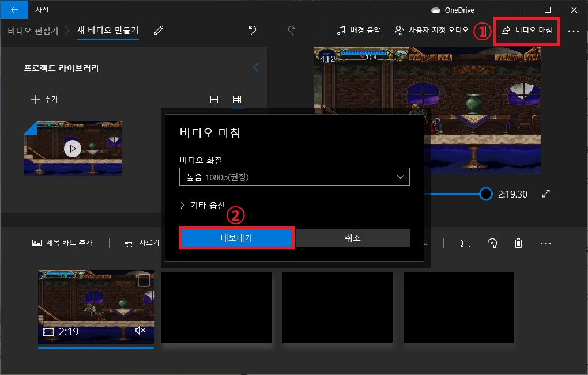Select the 2:19 storyboard clip thumbnail
Screen dimensions: 588x375
[x=96, y=307]
